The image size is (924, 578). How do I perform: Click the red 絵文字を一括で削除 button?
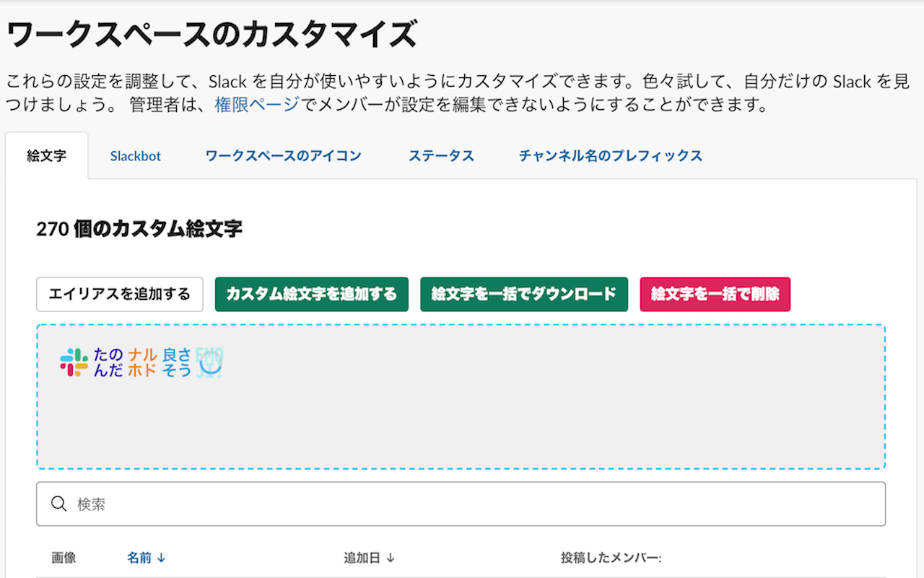tap(715, 294)
